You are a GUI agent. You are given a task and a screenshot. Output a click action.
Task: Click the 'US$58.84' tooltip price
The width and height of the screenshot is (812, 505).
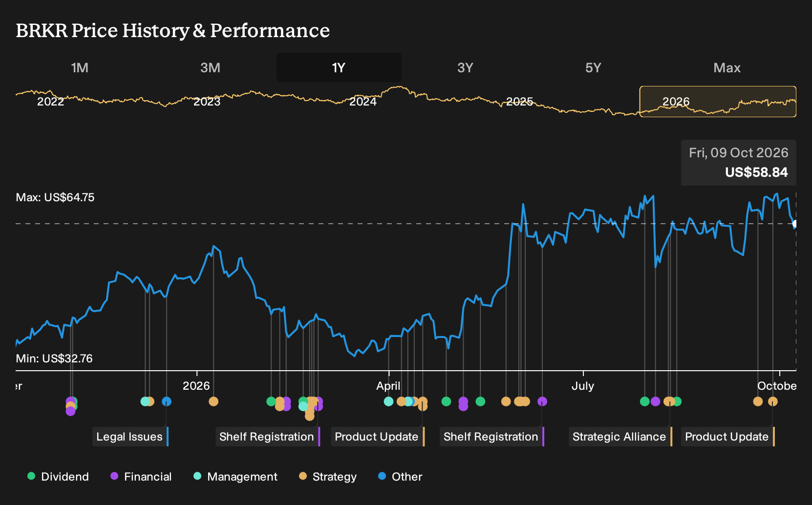[756, 172]
